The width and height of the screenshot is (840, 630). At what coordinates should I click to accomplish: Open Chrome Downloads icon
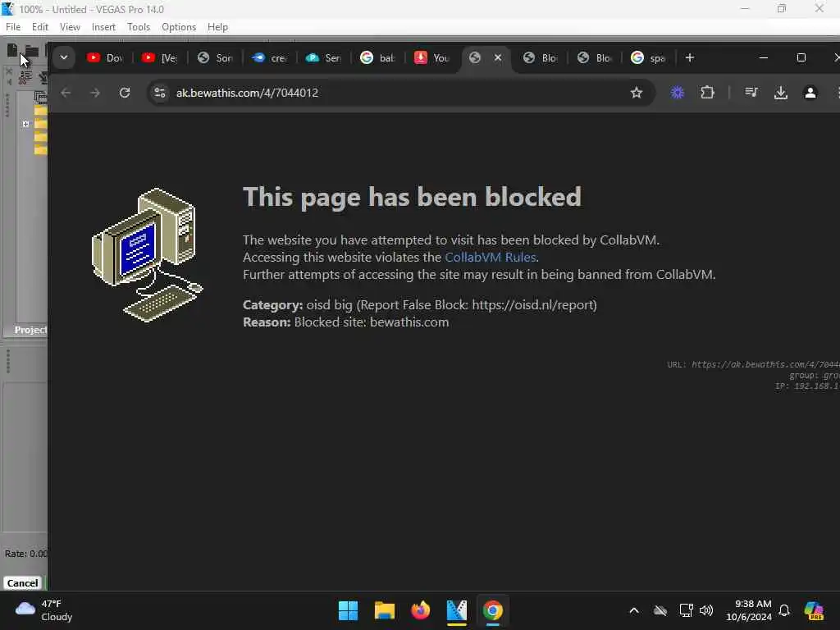pyautogui.click(x=781, y=93)
